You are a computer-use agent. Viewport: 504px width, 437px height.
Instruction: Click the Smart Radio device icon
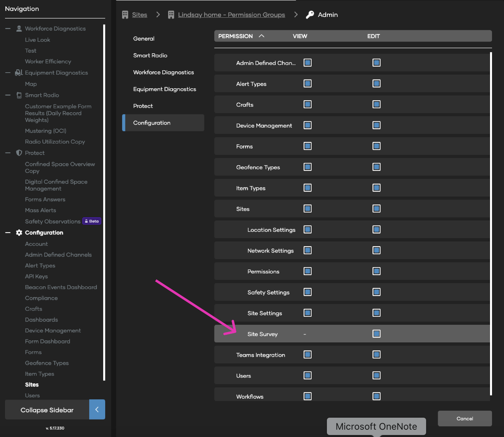[19, 95]
